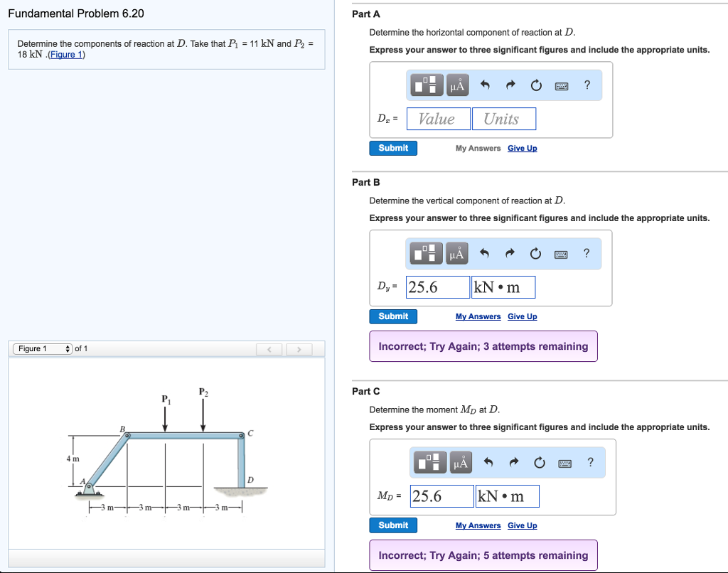This screenshot has width=728, height=573.
Task: Click the previous figure arrow button
Action: [269, 348]
